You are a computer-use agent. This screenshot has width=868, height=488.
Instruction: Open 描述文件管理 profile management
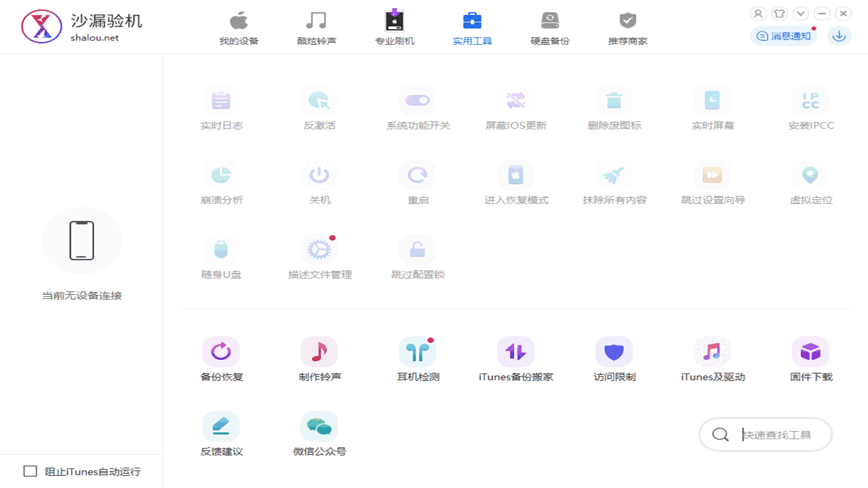pyautogui.click(x=319, y=257)
